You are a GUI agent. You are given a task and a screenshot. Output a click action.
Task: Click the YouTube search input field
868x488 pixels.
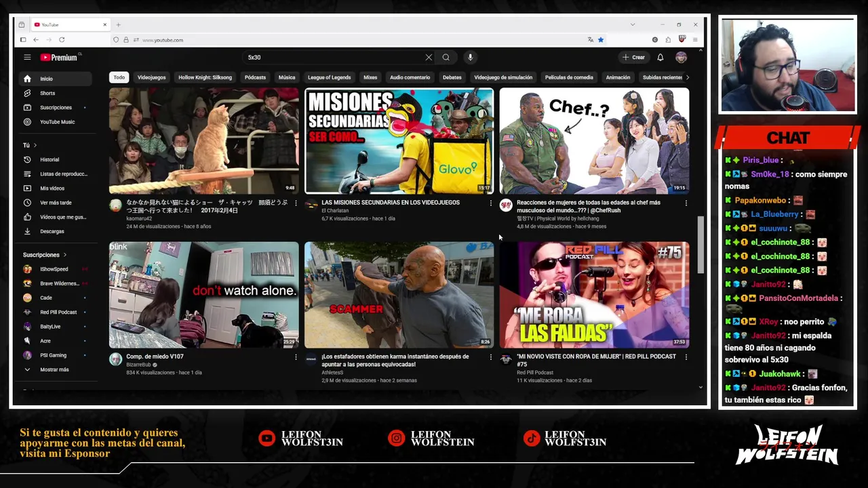click(332, 58)
